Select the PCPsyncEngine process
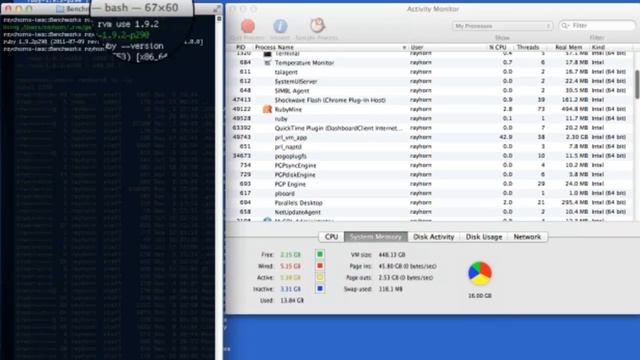The width and height of the screenshot is (640, 360). point(295,165)
